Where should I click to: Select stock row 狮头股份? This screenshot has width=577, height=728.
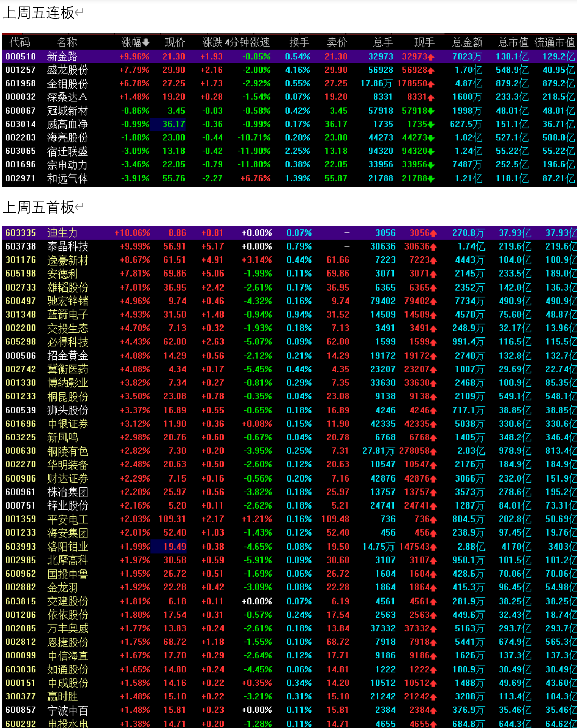click(290, 410)
